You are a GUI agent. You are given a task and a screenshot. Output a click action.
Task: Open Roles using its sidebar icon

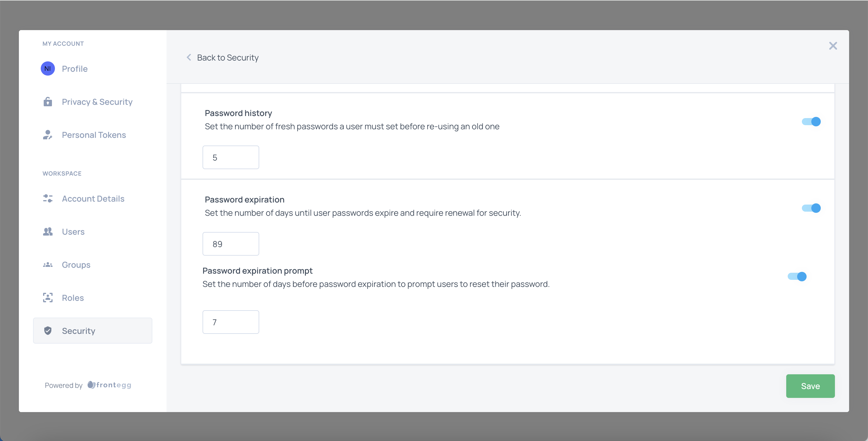48,298
